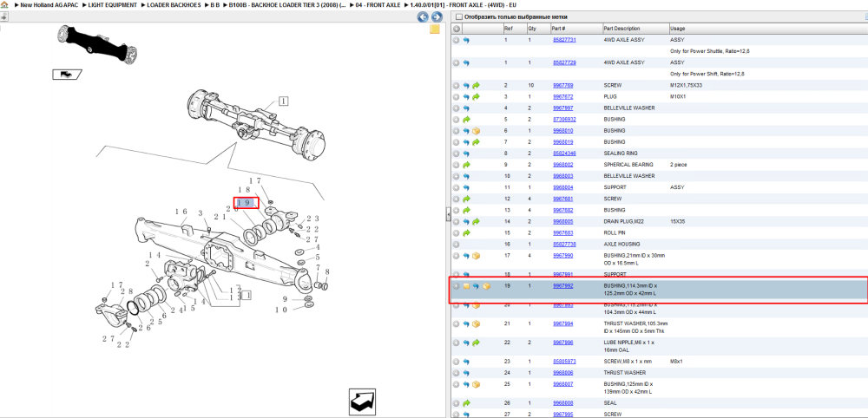
Task: Click green arrow in LUBE NIPPLE row
Action: pos(476,343)
